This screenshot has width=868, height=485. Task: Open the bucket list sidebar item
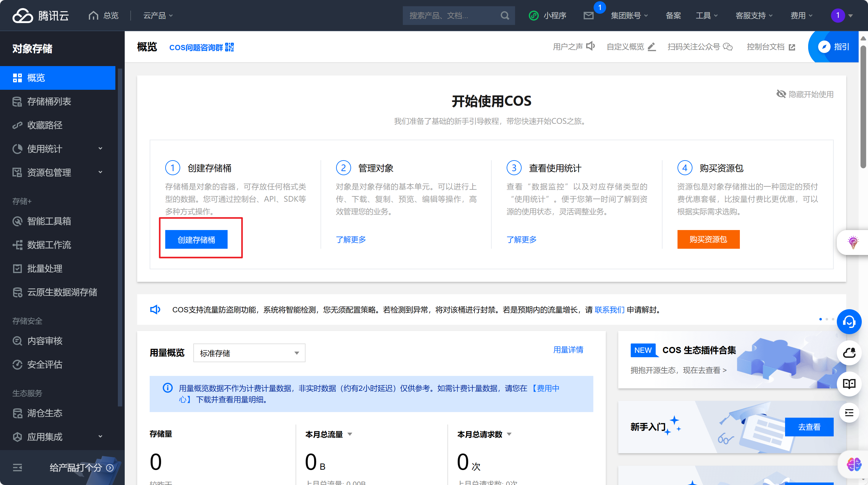point(49,101)
